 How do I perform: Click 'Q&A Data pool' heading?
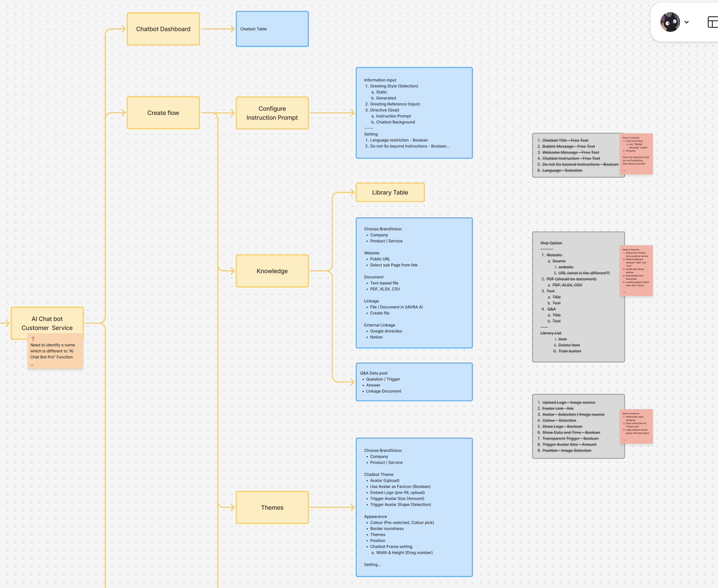(374, 373)
